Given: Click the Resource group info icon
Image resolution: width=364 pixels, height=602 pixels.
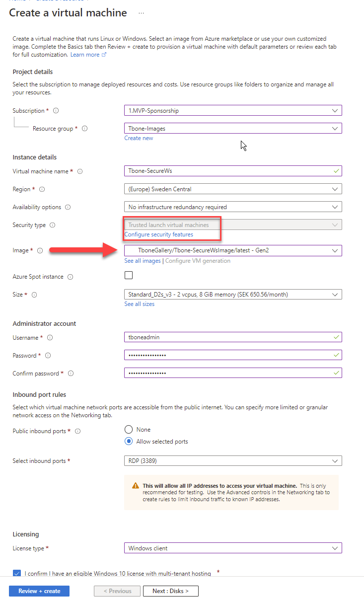Looking at the screenshot, I should coord(85,129).
